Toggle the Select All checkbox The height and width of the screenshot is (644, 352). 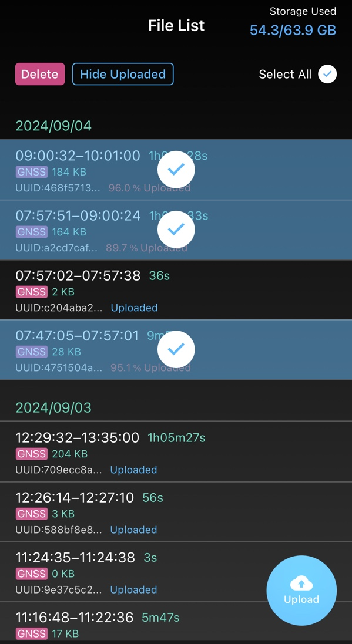(x=327, y=74)
